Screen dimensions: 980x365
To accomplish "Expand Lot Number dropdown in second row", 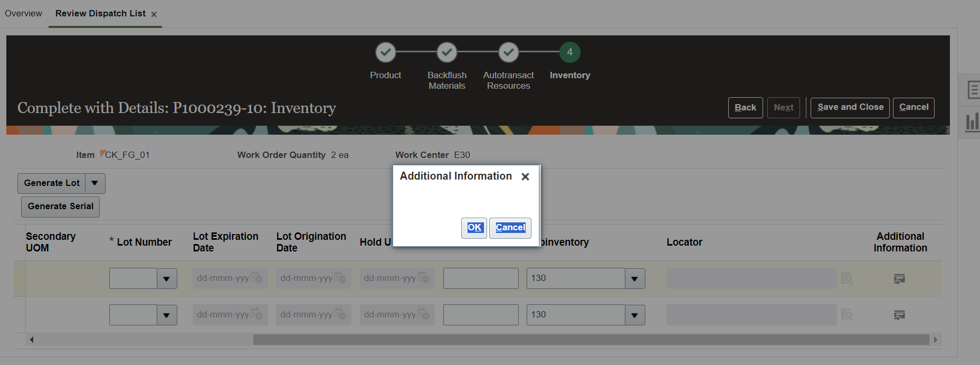I will click(167, 315).
